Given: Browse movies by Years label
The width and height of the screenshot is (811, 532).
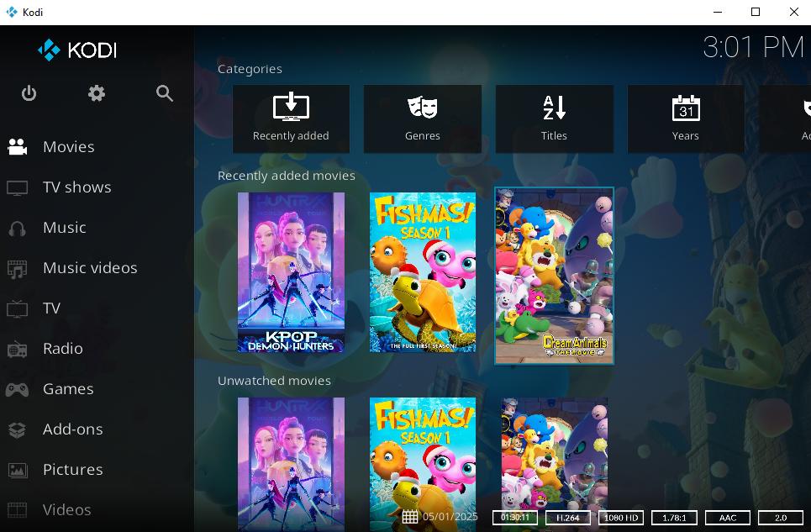Looking at the screenshot, I should [686, 136].
